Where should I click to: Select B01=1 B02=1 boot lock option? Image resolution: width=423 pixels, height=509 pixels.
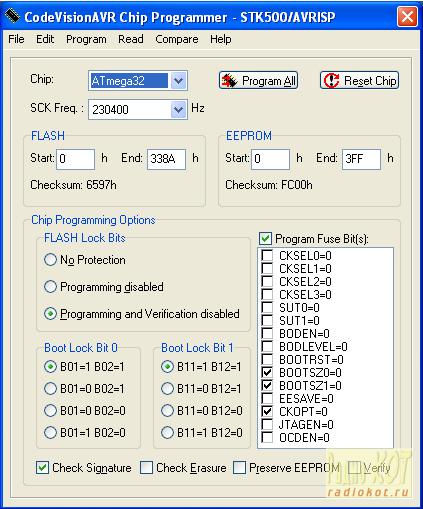point(50,367)
